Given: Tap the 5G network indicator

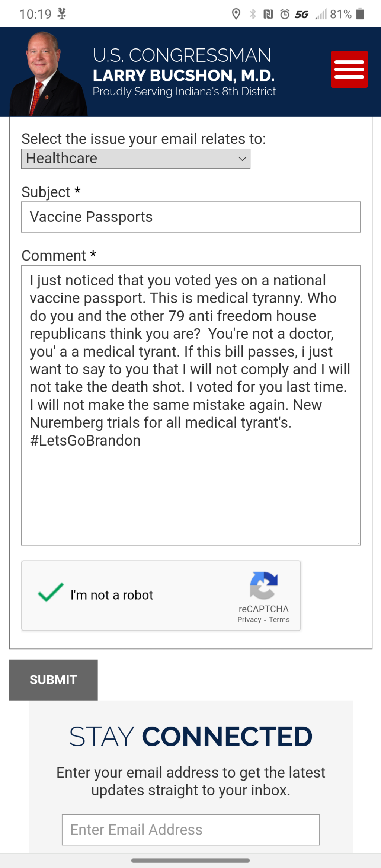Looking at the screenshot, I should point(301,15).
